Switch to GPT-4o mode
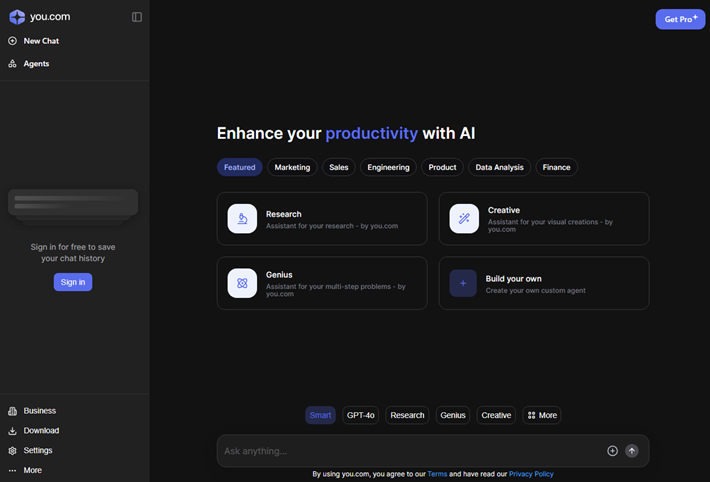This screenshot has width=710, height=482. tap(360, 415)
